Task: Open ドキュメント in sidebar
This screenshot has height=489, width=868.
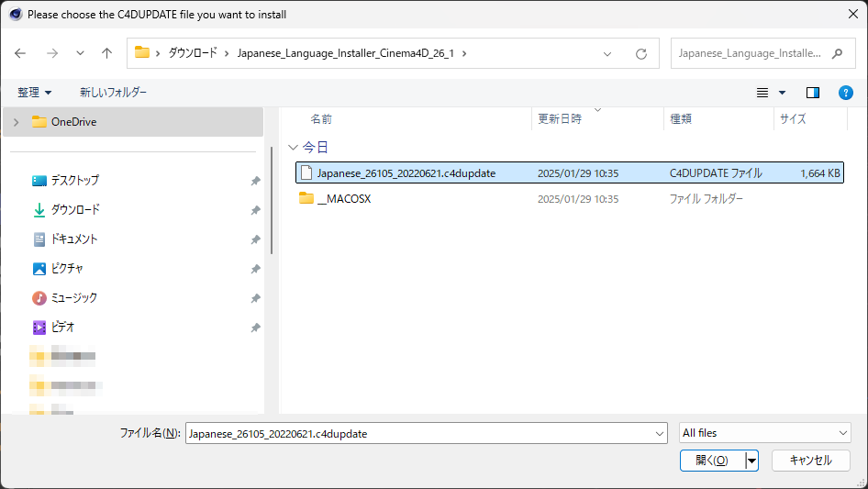Action: (74, 239)
